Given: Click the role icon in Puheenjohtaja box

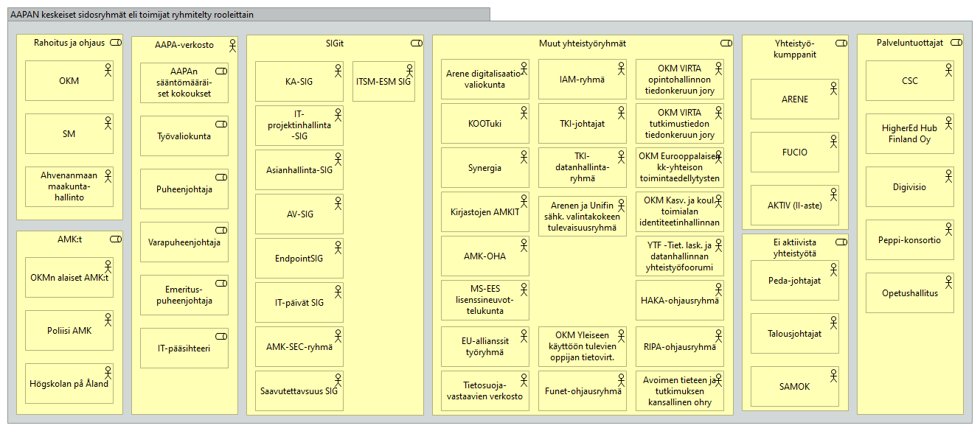Looking at the screenshot, I should (221, 178).
